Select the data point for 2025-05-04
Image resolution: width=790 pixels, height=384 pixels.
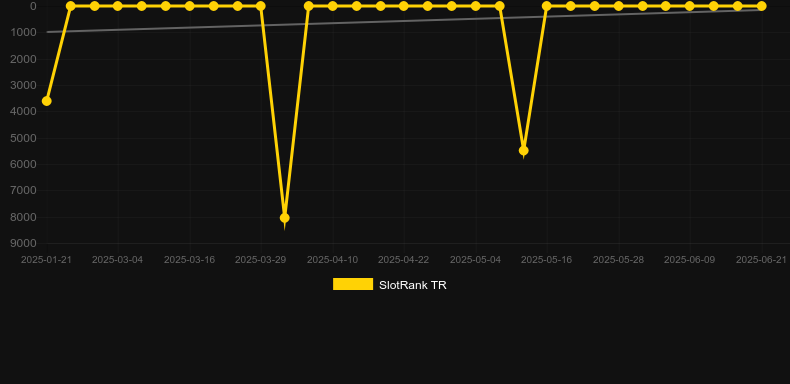[x=476, y=6]
